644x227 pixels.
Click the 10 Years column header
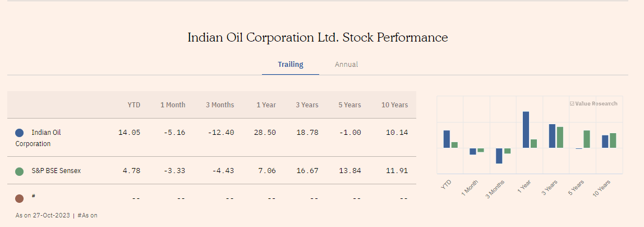point(394,105)
